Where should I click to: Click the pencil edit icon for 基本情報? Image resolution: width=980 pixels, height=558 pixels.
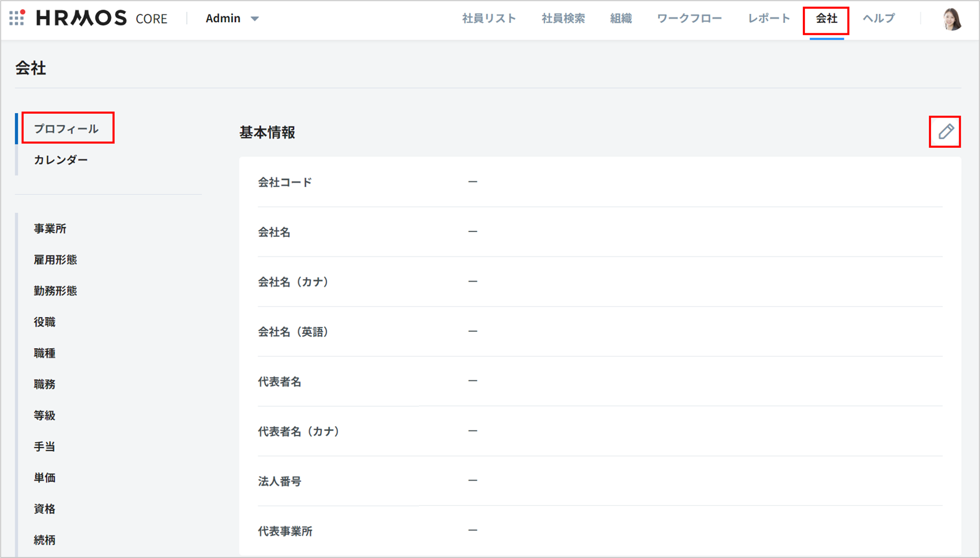pyautogui.click(x=945, y=131)
